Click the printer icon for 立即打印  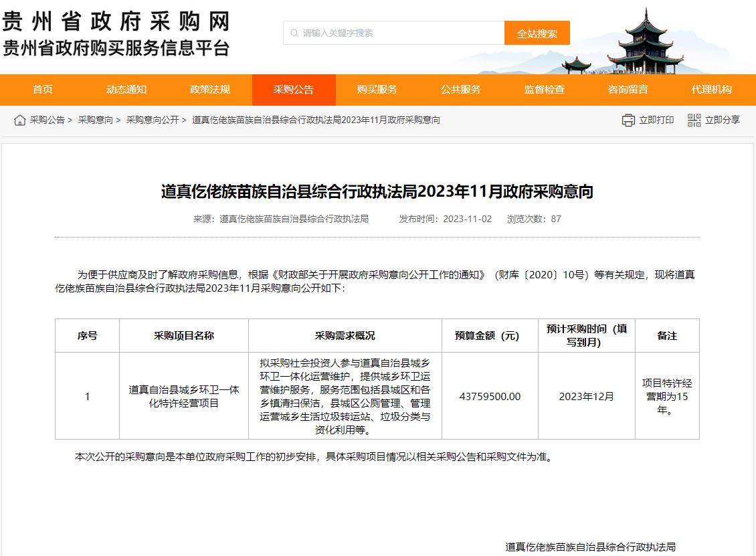pyautogui.click(x=628, y=120)
